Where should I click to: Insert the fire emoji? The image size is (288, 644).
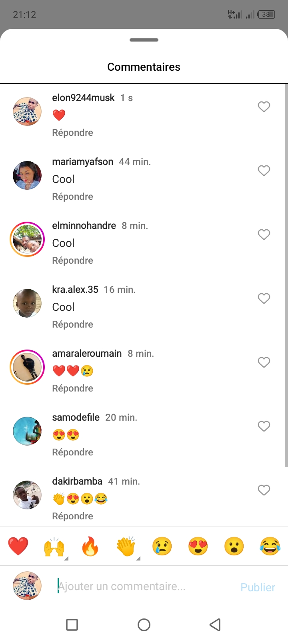(90, 547)
